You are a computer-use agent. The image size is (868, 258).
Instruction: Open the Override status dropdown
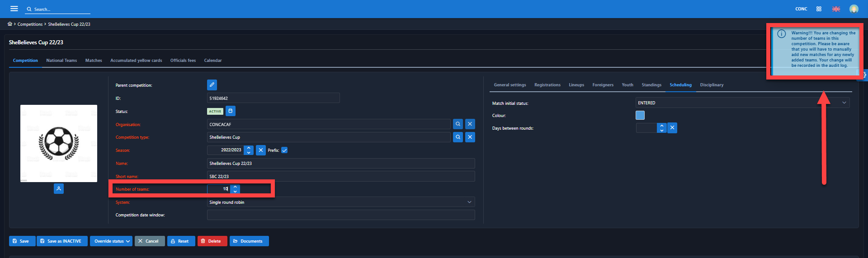click(x=111, y=241)
